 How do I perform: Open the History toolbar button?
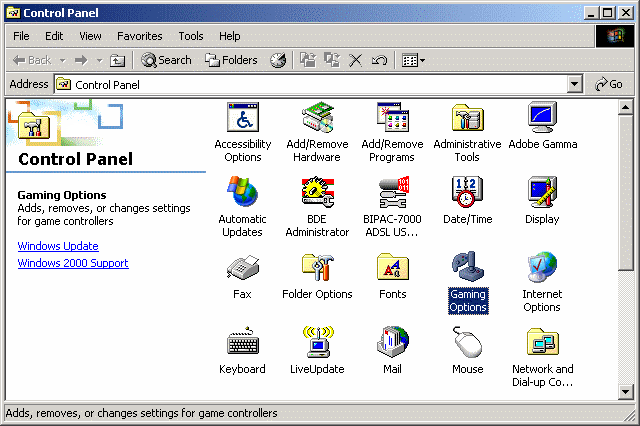(x=278, y=60)
